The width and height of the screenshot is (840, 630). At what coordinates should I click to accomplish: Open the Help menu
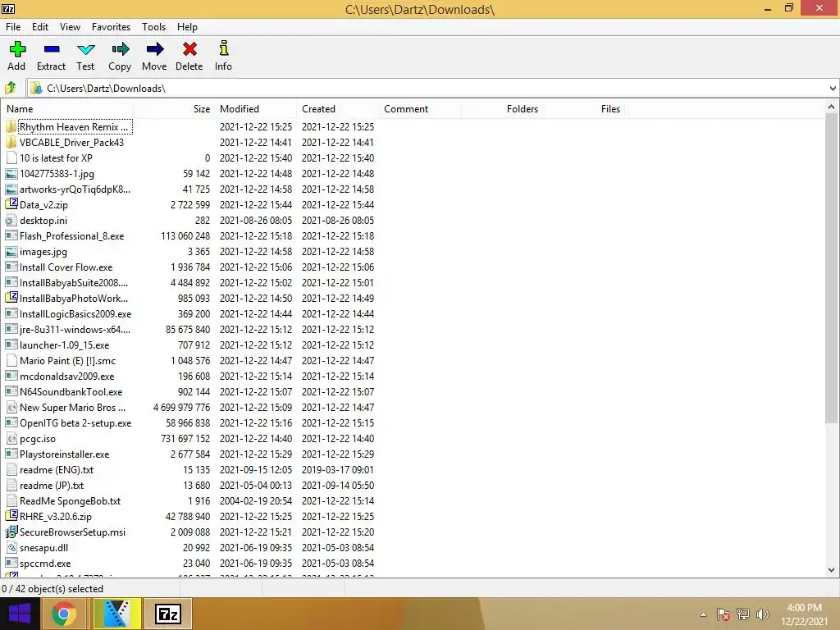(187, 27)
